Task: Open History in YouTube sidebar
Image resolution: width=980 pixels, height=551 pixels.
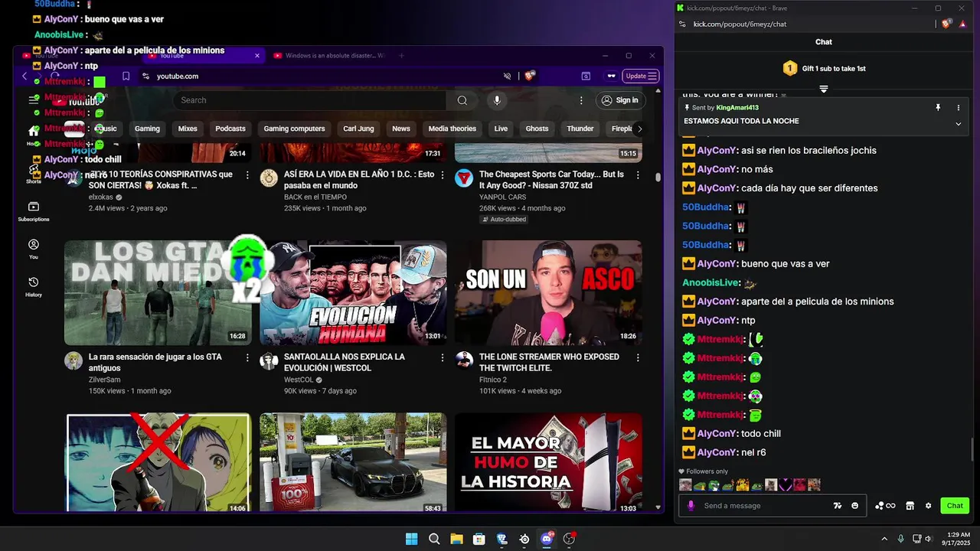Action: click(x=34, y=287)
